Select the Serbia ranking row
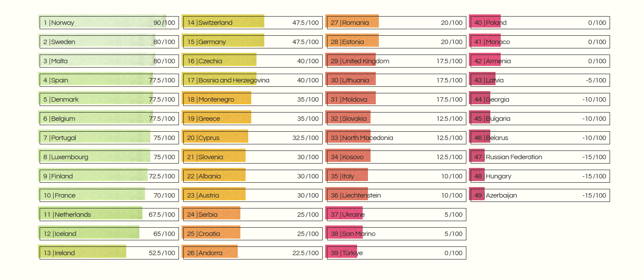This screenshot has width=644, height=280. click(x=253, y=215)
